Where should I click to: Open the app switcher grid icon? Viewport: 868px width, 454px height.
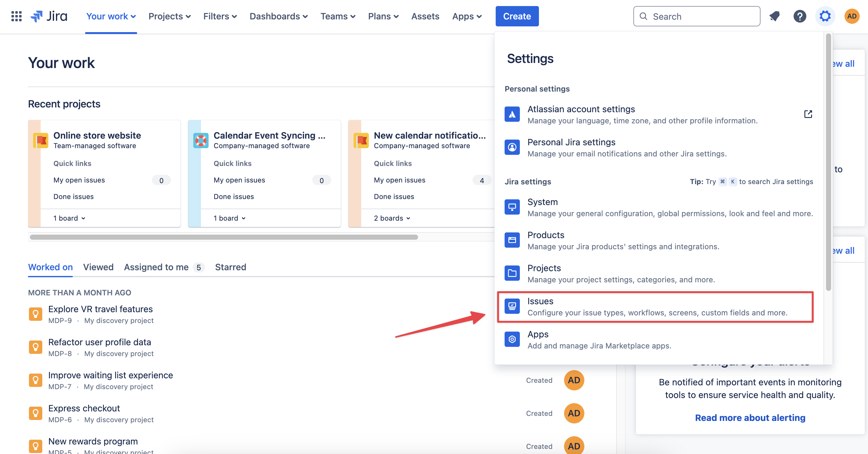coord(16,16)
